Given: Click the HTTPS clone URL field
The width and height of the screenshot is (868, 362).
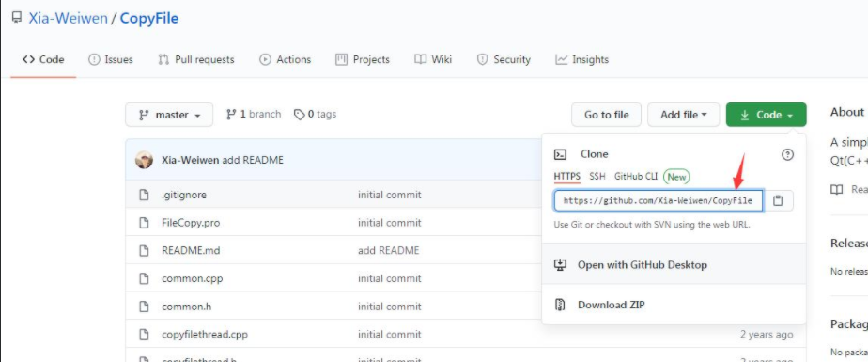Looking at the screenshot, I should pyautogui.click(x=659, y=200).
